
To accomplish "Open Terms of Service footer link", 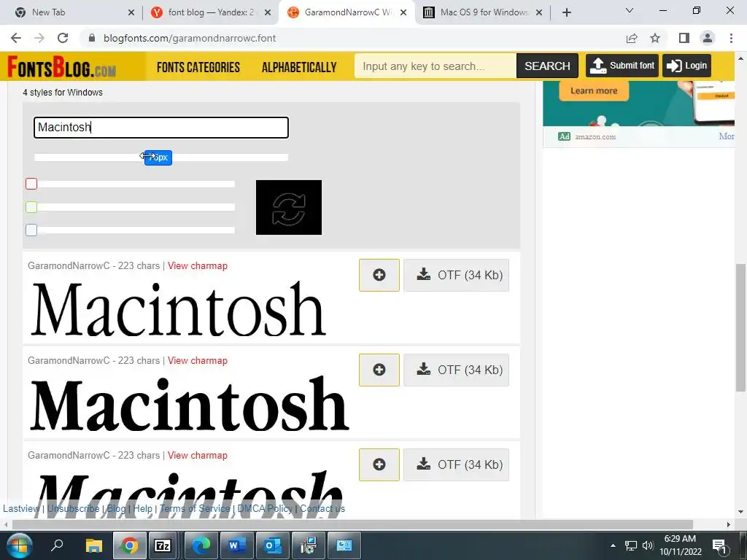I will click(195, 508).
